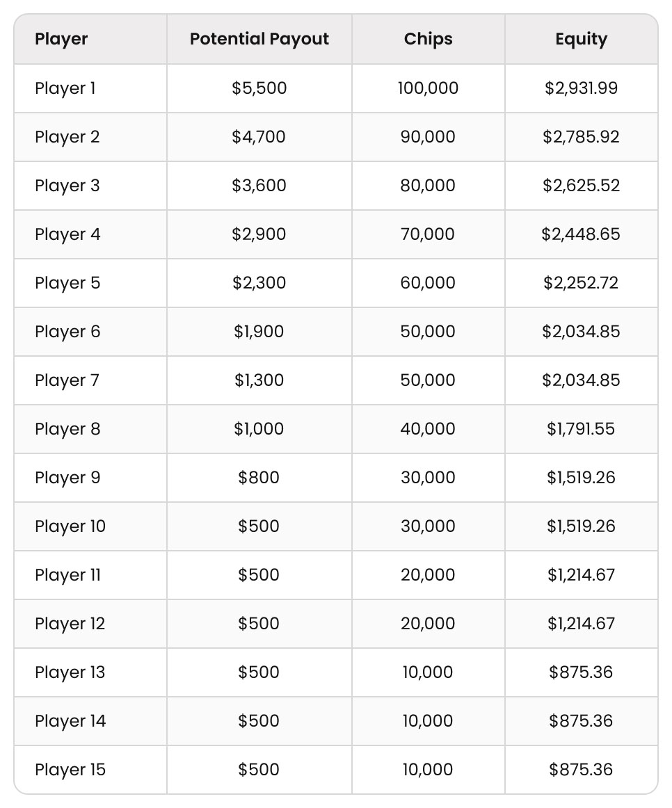Click the Equity column header
The width and height of the screenshot is (672, 808).
click(x=581, y=39)
